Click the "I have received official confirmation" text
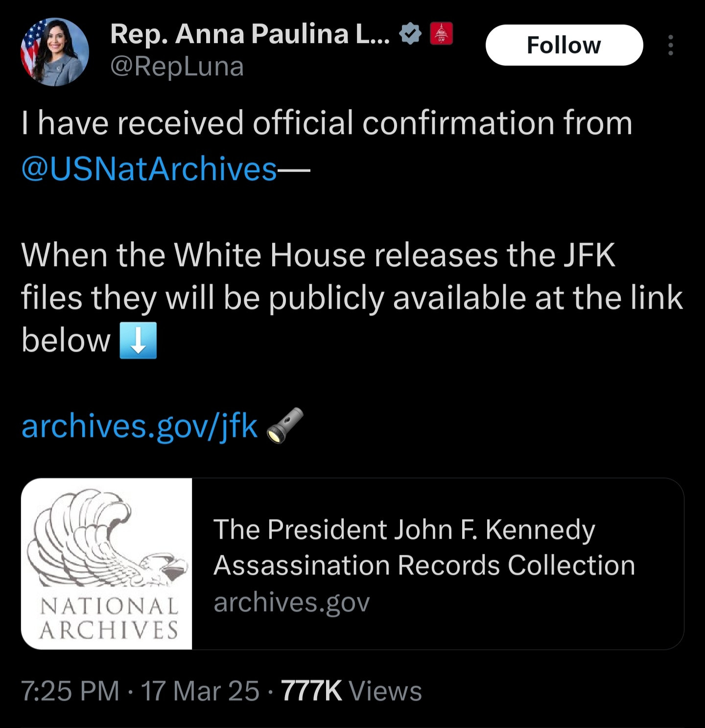The width and height of the screenshot is (705, 728). tap(327, 123)
